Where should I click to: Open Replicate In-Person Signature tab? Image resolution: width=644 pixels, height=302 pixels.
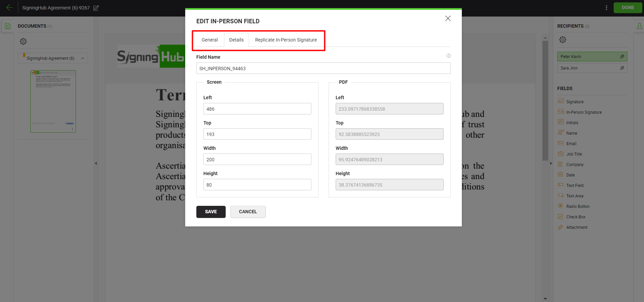click(286, 40)
